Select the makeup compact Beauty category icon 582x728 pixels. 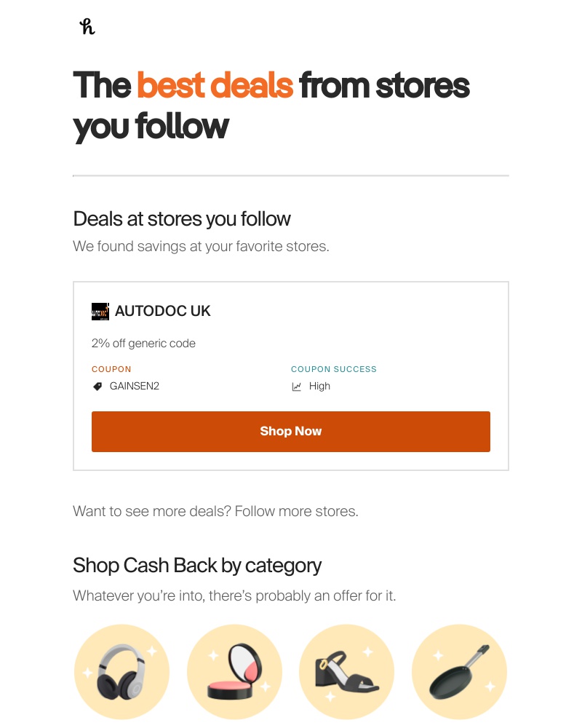[234, 671]
